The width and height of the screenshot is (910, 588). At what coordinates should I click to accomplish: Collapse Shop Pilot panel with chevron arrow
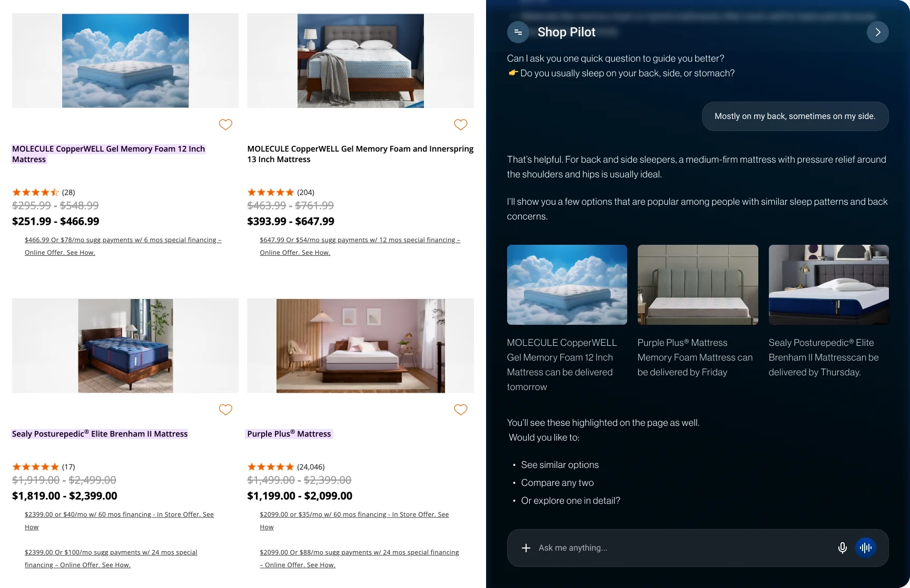877,32
